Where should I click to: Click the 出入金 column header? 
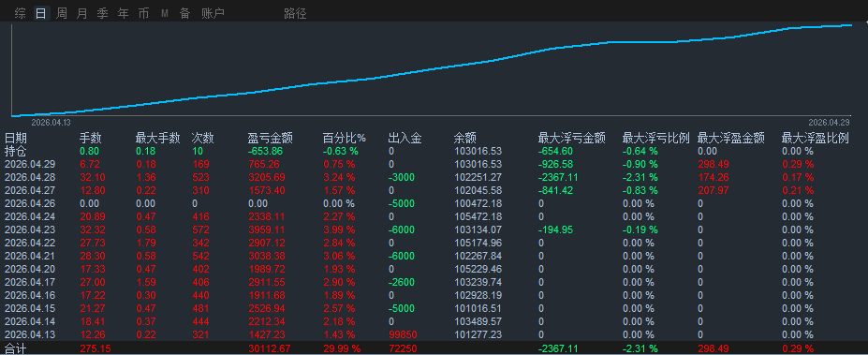click(x=405, y=138)
